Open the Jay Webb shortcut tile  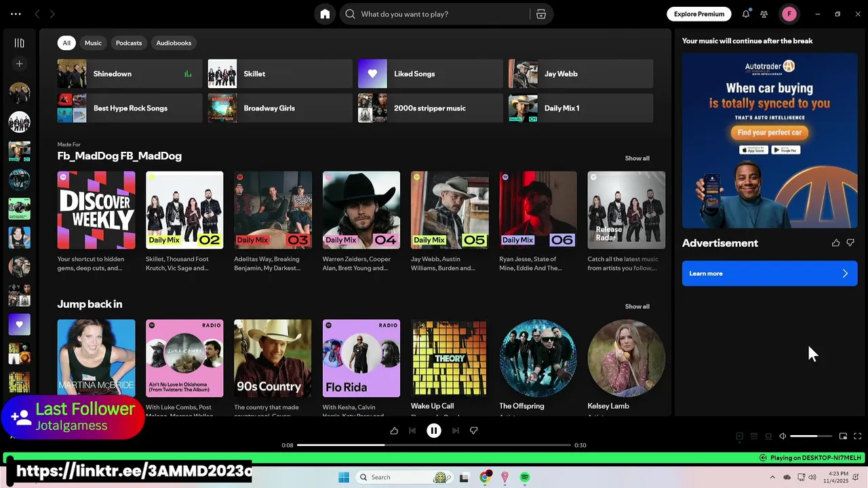[580, 74]
